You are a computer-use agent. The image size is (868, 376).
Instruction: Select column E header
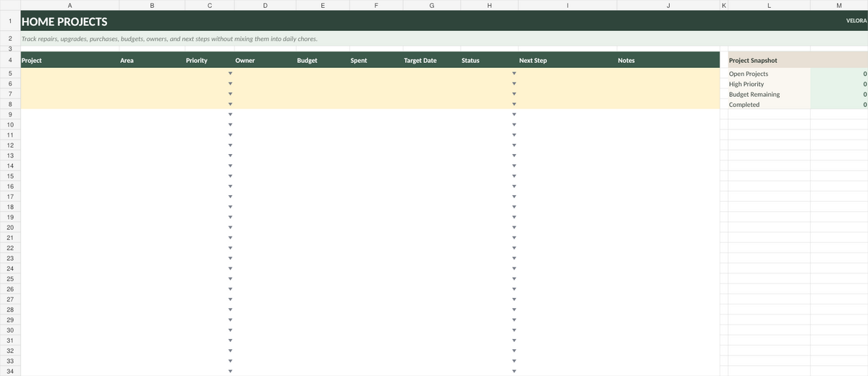pos(322,5)
